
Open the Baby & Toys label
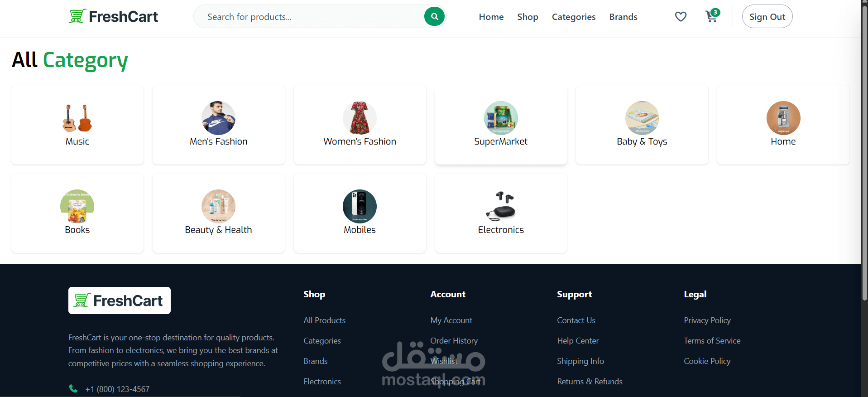[642, 141]
